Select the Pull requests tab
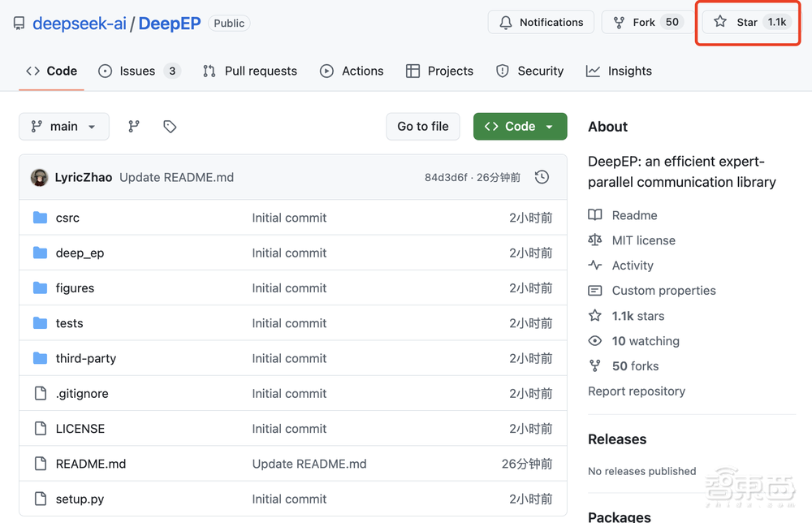The width and height of the screenshot is (812, 523). click(x=249, y=71)
